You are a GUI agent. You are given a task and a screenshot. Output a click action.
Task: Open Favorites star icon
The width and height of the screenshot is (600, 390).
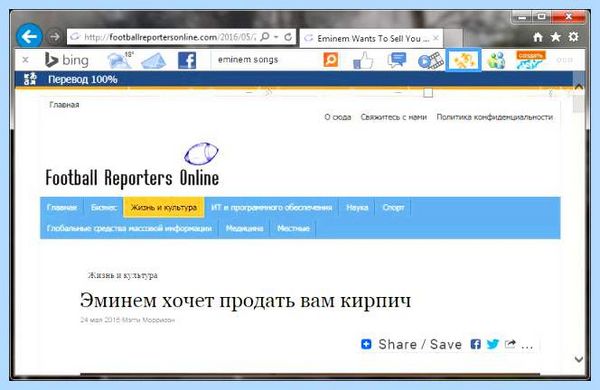pyautogui.click(x=555, y=37)
